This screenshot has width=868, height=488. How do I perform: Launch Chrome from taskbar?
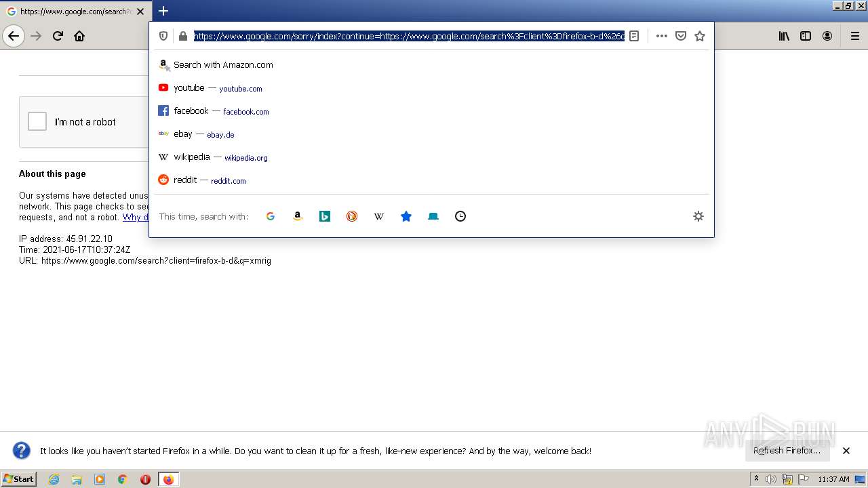click(123, 479)
